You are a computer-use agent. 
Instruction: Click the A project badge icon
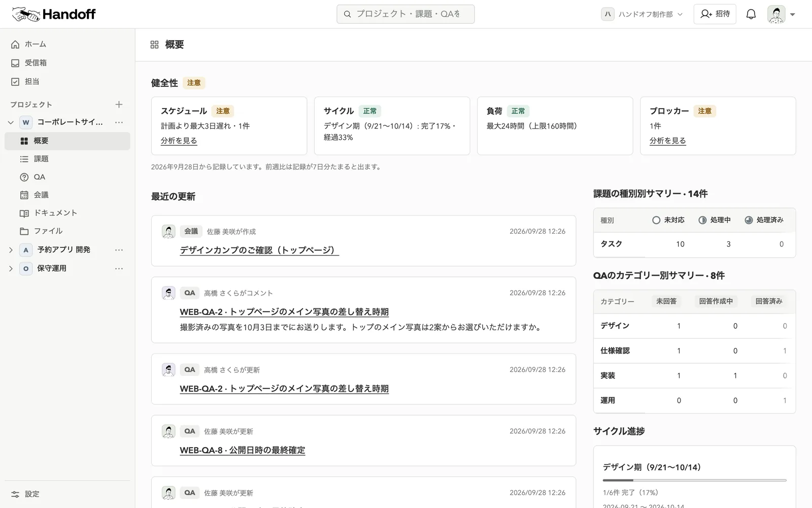coord(26,250)
